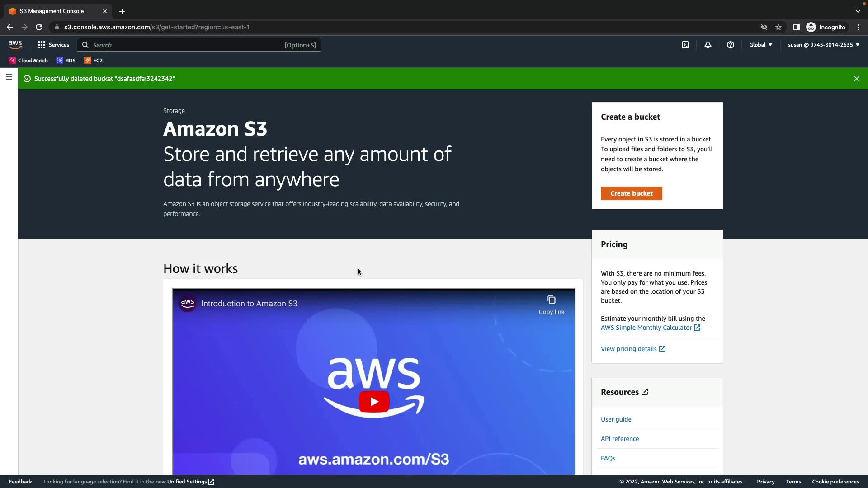The width and height of the screenshot is (868, 488).
Task: Bookmark this page with star icon
Action: [778, 27]
